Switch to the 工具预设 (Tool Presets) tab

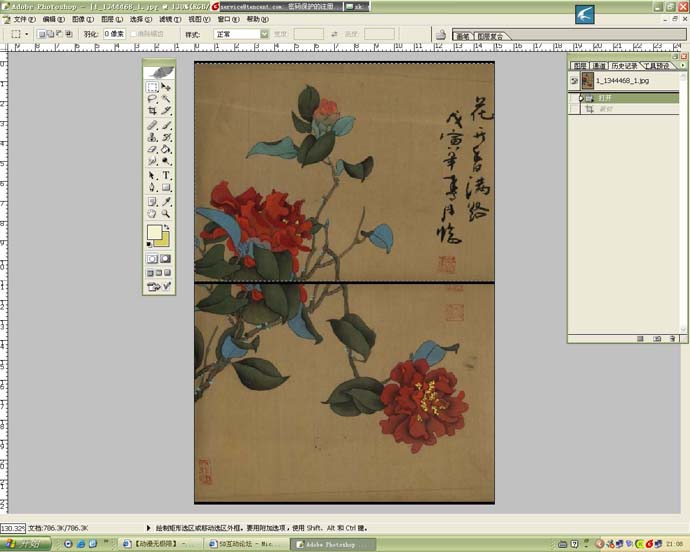point(657,66)
